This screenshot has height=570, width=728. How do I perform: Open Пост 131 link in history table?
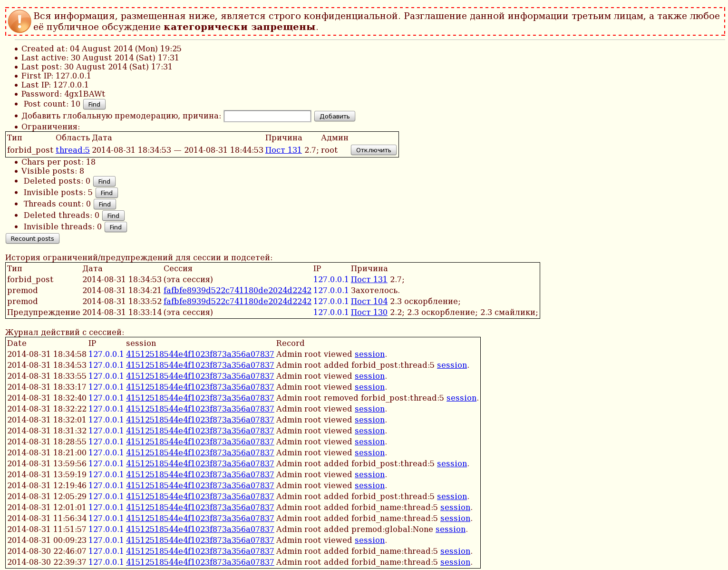pyautogui.click(x=369, y=279)
